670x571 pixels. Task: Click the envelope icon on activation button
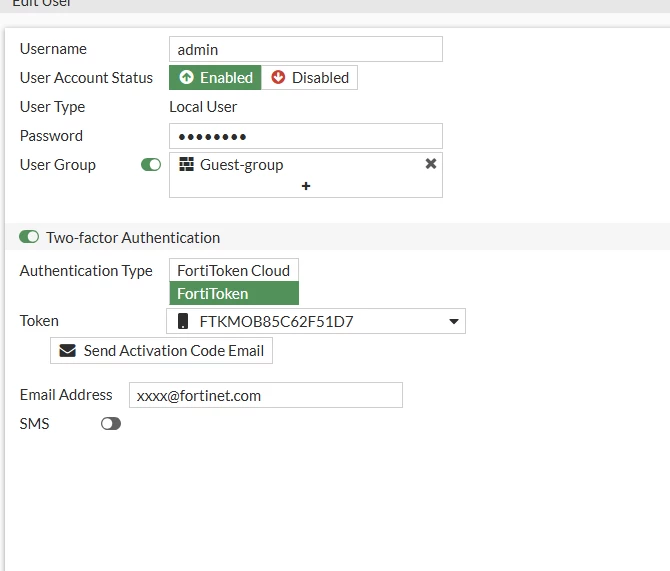[68, 351]
